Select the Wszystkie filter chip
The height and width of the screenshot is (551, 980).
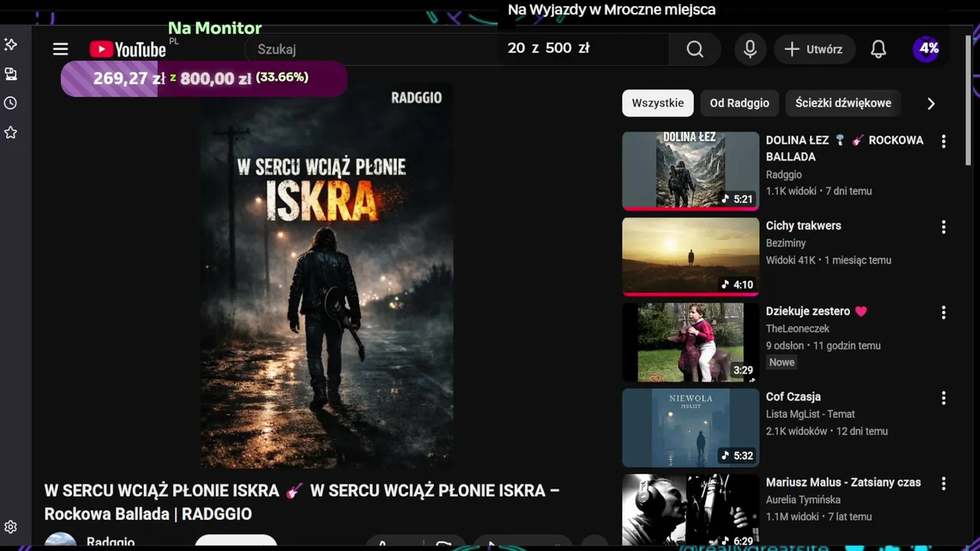[x=658, y=103]
